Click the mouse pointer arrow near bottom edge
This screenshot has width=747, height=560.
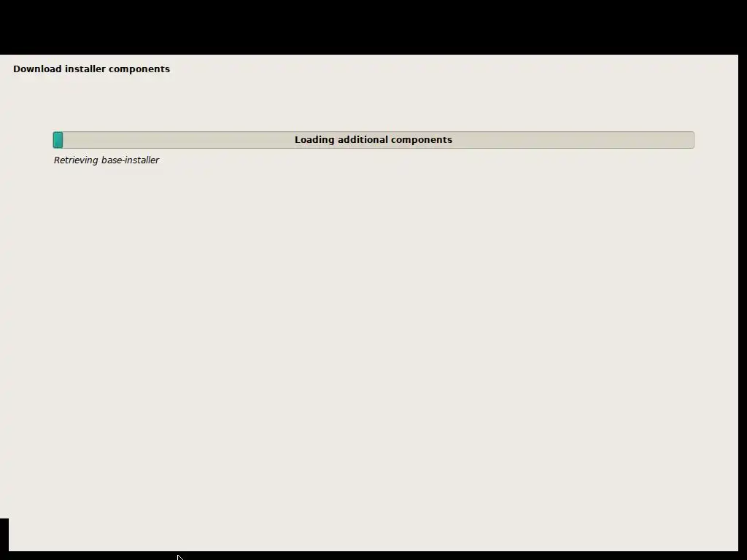point(179,557)
